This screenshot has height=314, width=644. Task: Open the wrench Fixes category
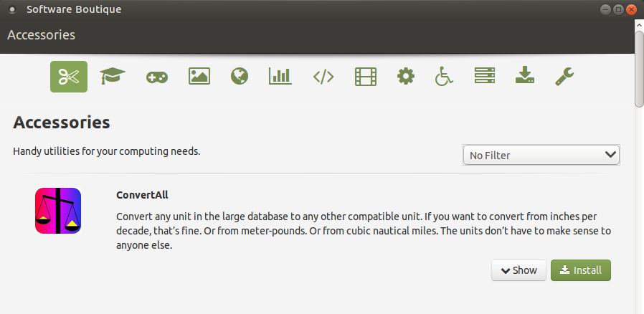tap(565, 76)
